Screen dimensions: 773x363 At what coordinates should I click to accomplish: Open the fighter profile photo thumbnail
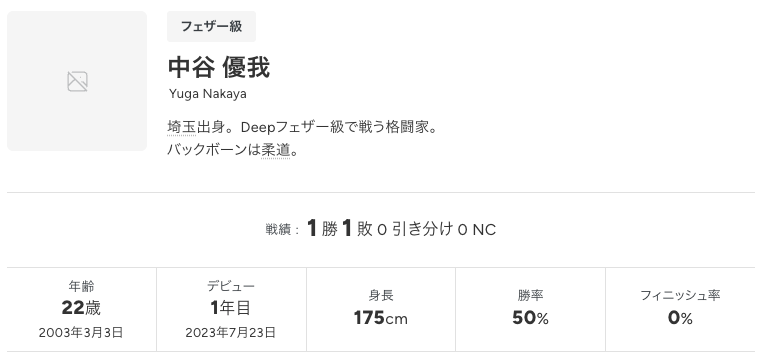tap(77, 81)
